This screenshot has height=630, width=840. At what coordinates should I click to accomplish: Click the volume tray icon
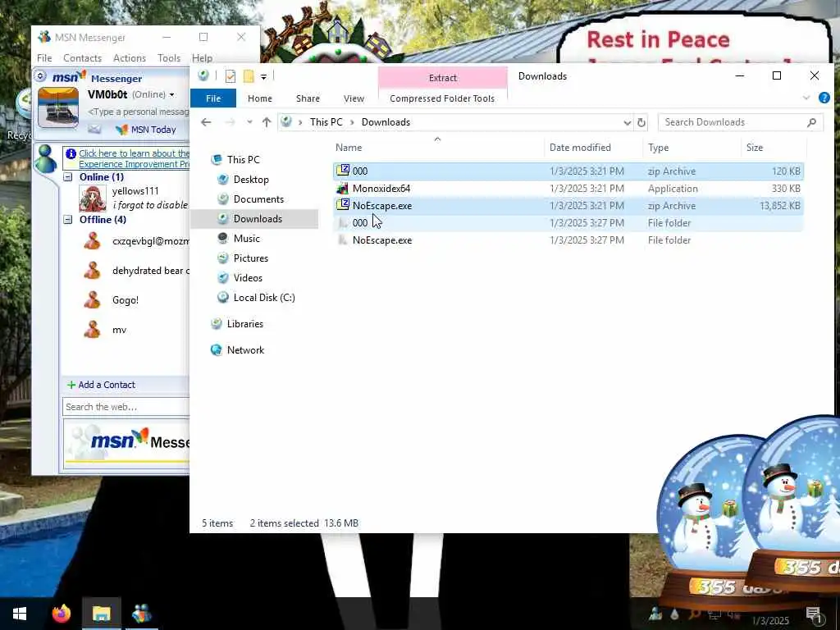(734, 614)
